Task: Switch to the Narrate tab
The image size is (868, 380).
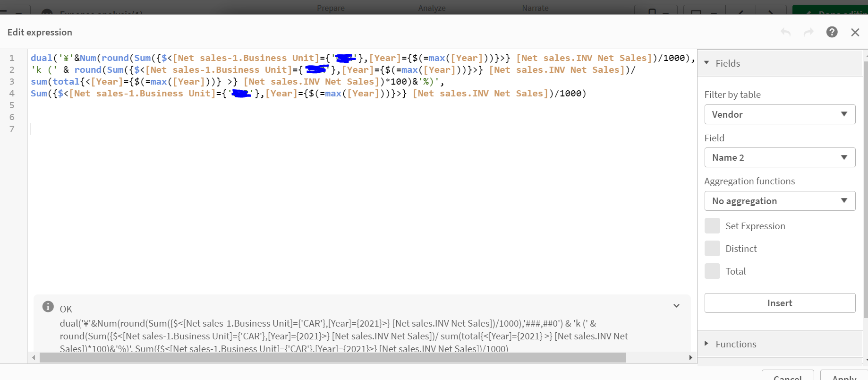Action: (x=535, y=8)
